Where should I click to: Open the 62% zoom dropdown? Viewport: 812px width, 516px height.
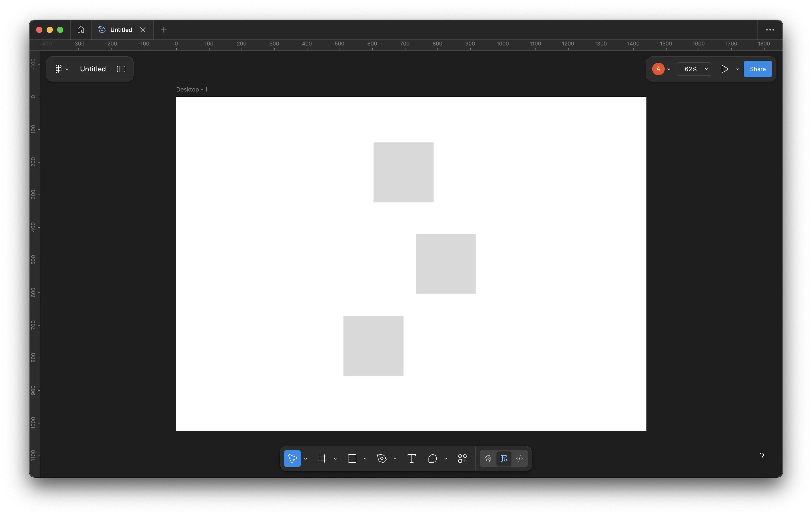[x=694, y=69]
